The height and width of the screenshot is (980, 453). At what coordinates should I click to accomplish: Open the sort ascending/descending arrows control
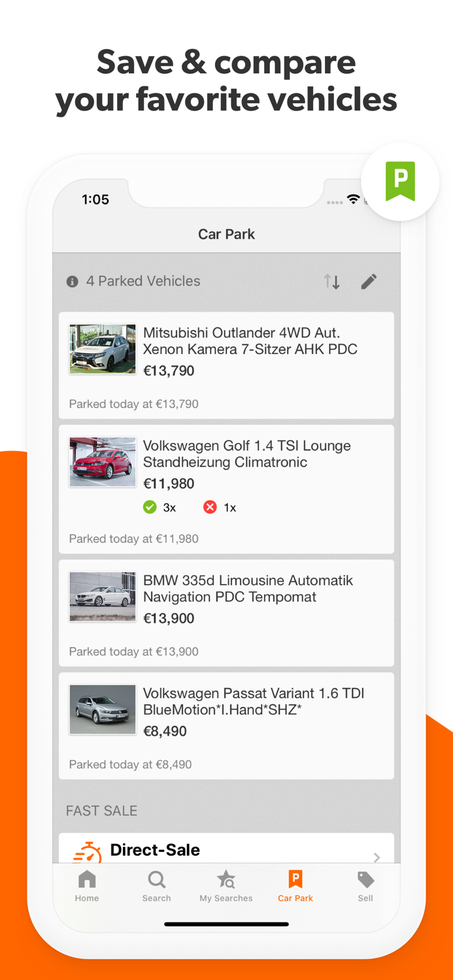331,281
